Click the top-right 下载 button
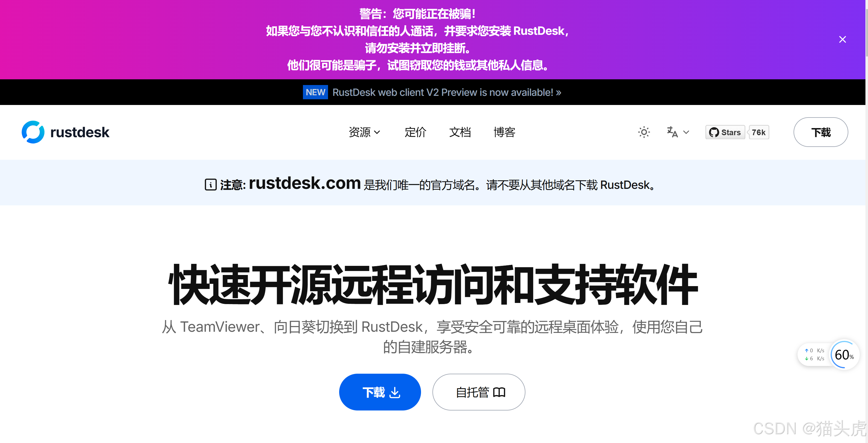 point(821,132)
